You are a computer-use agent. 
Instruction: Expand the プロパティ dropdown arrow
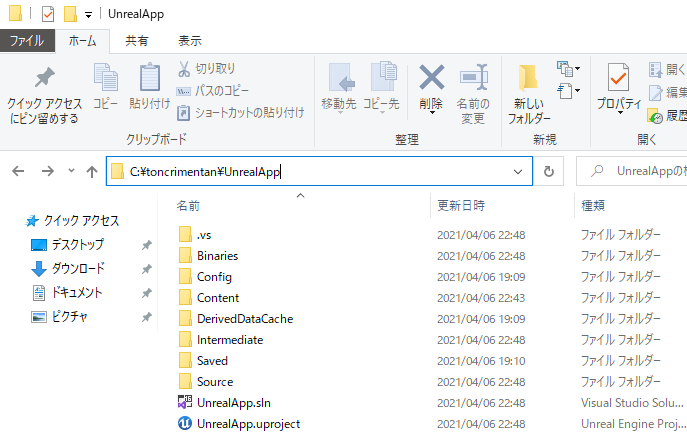620,113
